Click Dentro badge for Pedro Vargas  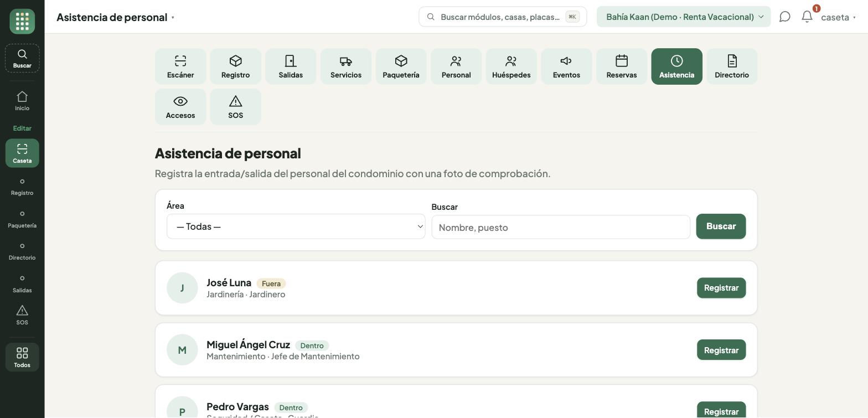tap(291, 407)
